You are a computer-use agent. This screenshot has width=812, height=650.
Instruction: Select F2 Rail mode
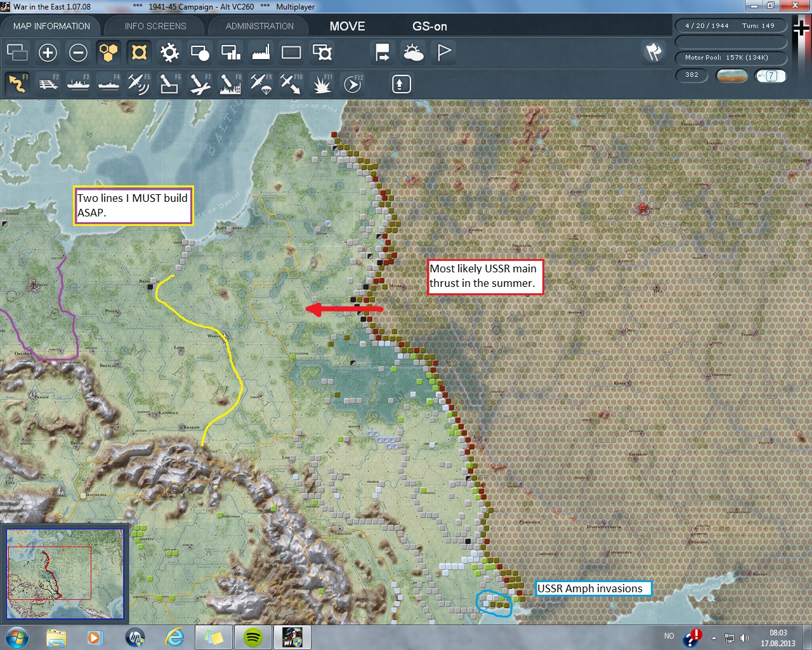coord(48,84)
